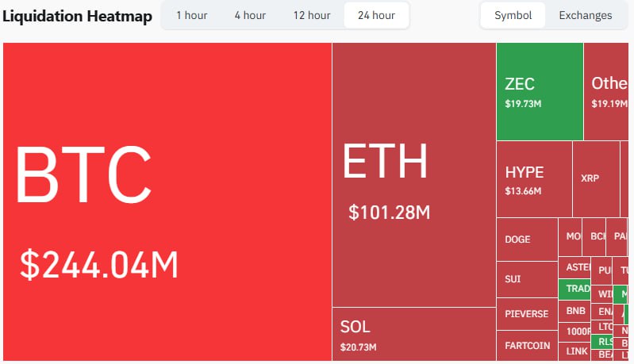
Task: Select the 24 hour timeframe tab
Action: pyautogui.click(x=376, y=15)
